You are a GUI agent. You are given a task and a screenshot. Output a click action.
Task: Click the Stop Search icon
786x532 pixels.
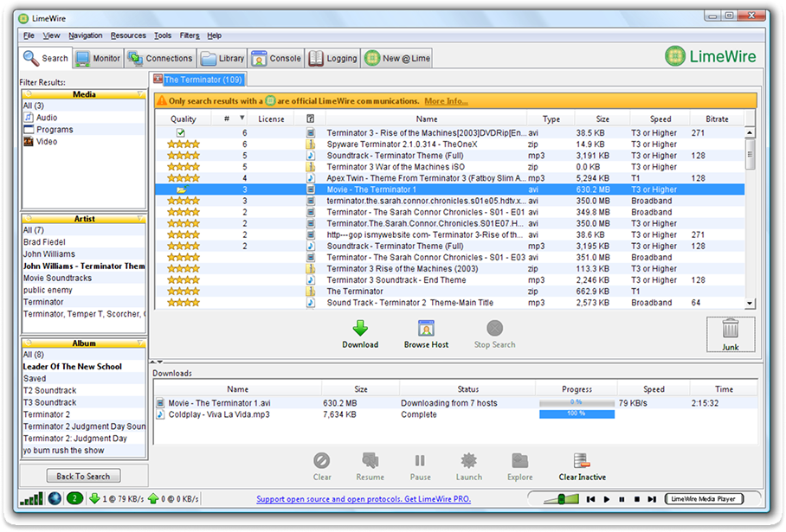(x=494, y=329)
